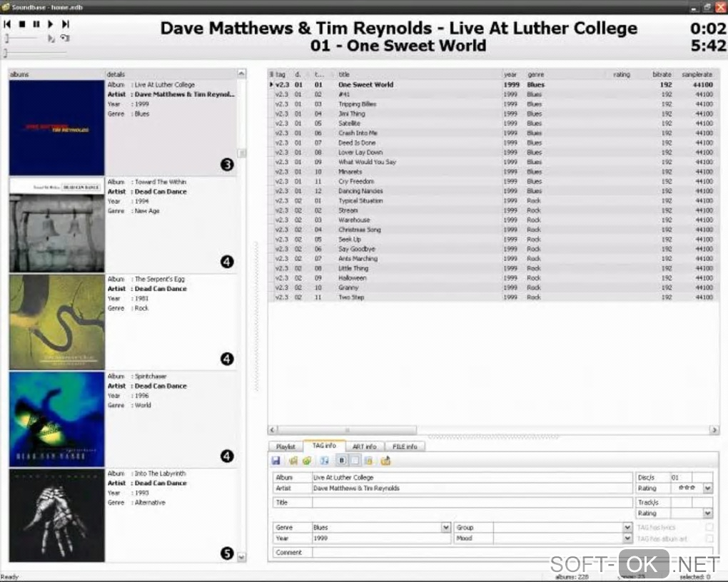Open the Genre dropdown showing Blues

[x=445, y=527]
